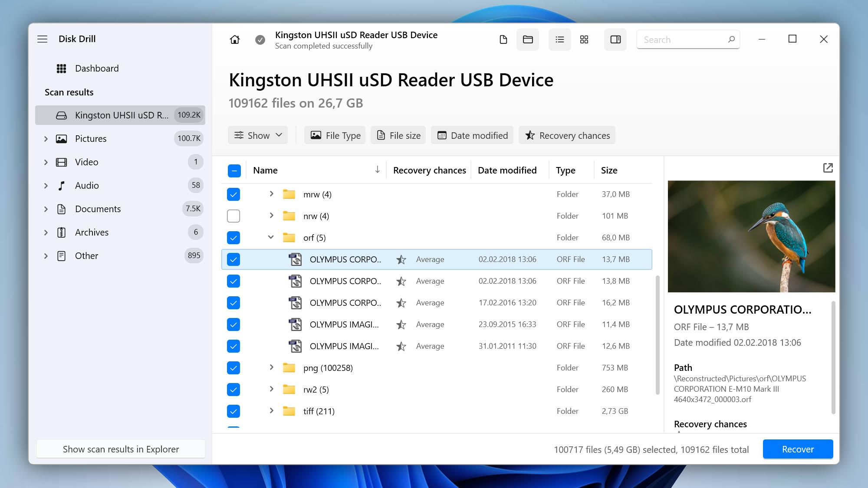
Task: Click the grid view icon
Action: (584, 39)
